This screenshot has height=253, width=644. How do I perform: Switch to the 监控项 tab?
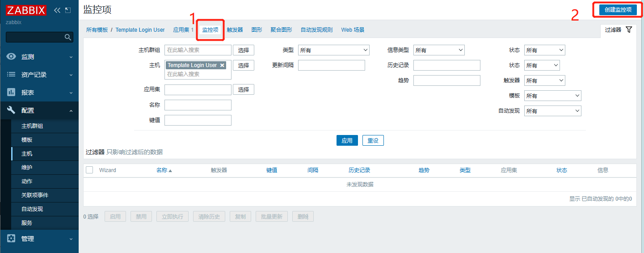pos(210,30)
